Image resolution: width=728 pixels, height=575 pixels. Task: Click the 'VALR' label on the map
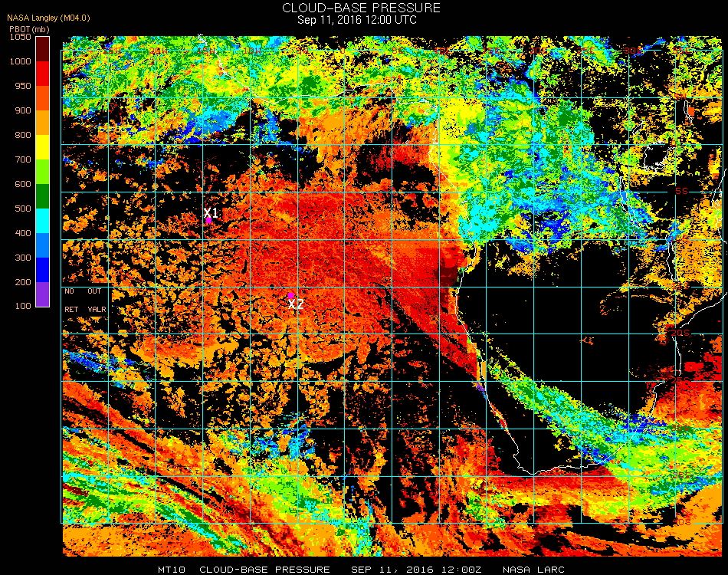97,309
